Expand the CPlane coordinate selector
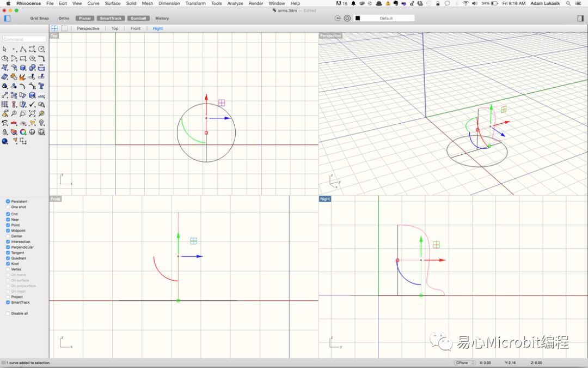The image size is (588, 368). 464,363
